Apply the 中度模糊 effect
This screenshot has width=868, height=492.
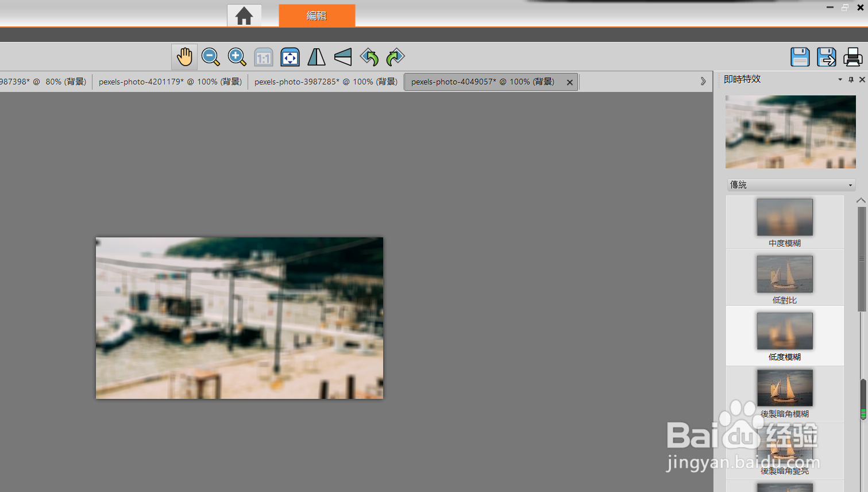click(785, 222)
